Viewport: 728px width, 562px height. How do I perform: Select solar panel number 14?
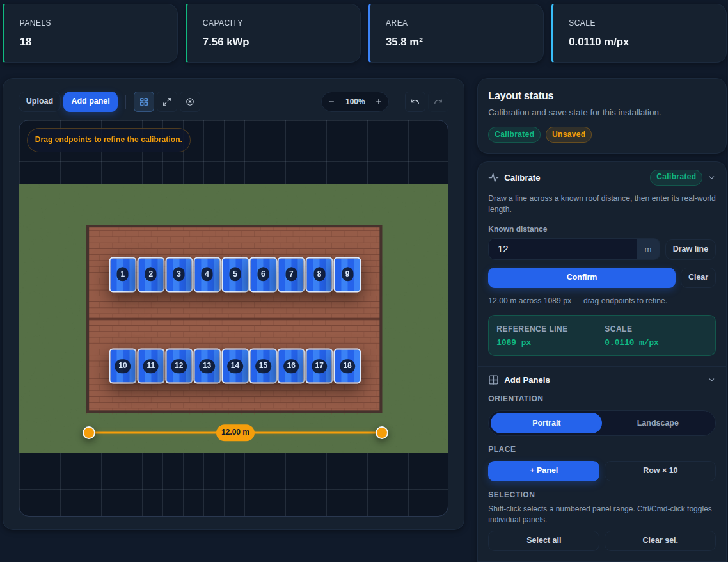pyautogui.click(x=235, y=365)
